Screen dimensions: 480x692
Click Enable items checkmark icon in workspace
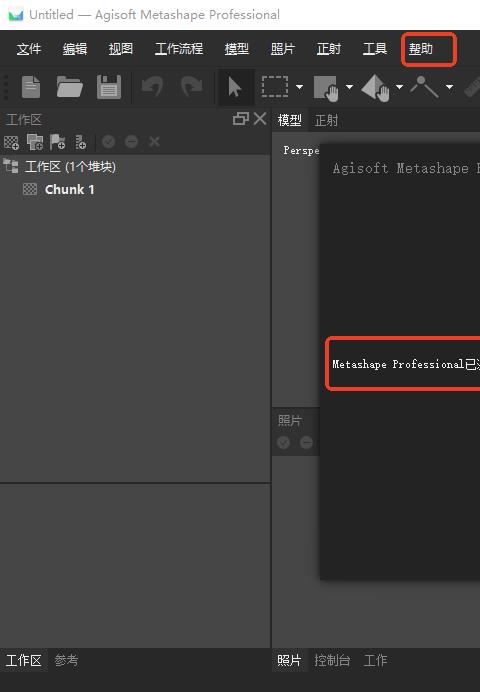[x=109, y=142]
